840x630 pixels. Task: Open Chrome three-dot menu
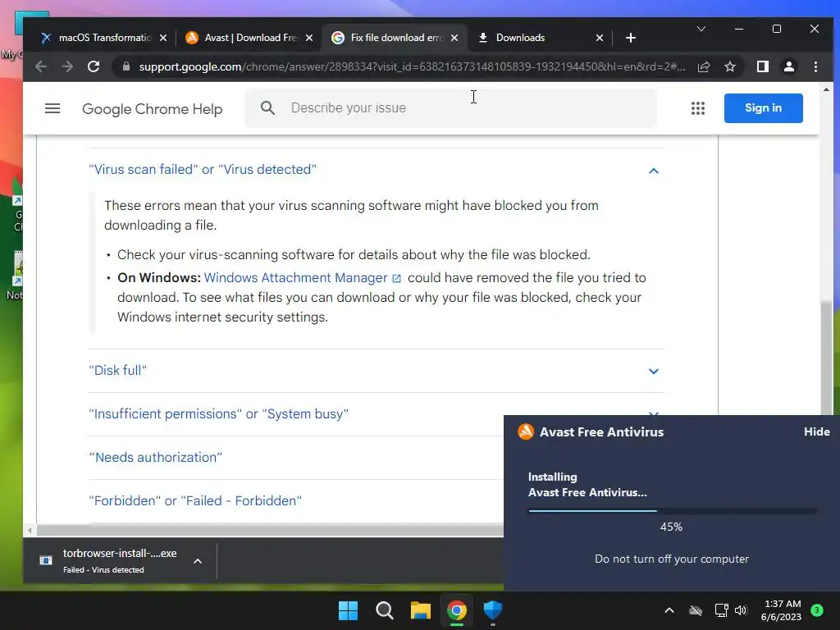click(x=815, y=66)
